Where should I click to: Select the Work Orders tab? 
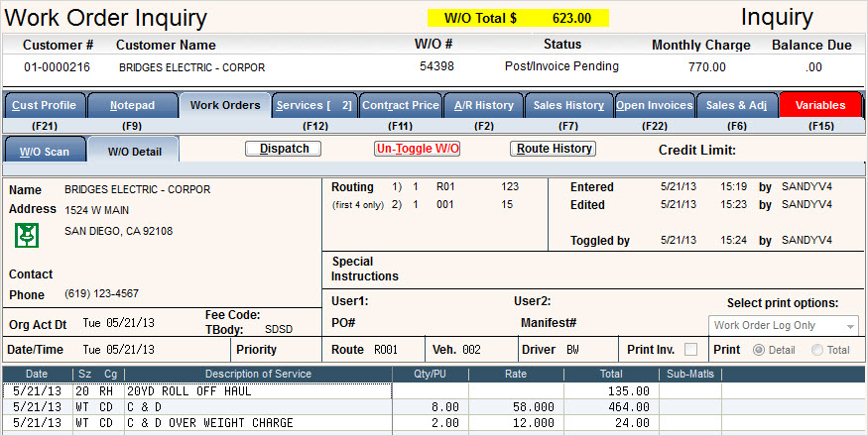point(225,105)
